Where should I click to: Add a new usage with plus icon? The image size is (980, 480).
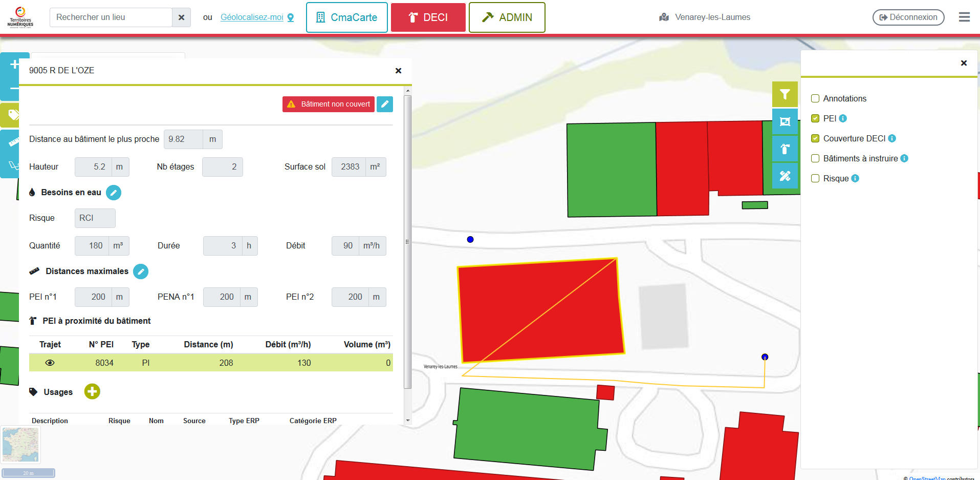(92, 392)
